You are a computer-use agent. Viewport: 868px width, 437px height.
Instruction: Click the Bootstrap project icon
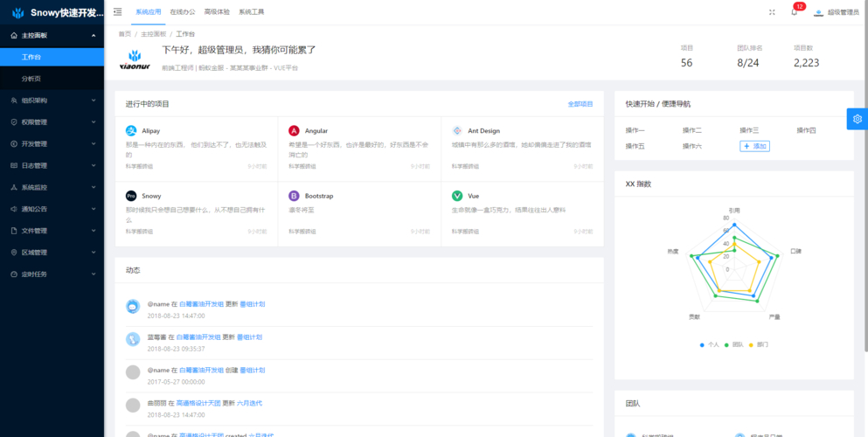(x=294, y=196)
